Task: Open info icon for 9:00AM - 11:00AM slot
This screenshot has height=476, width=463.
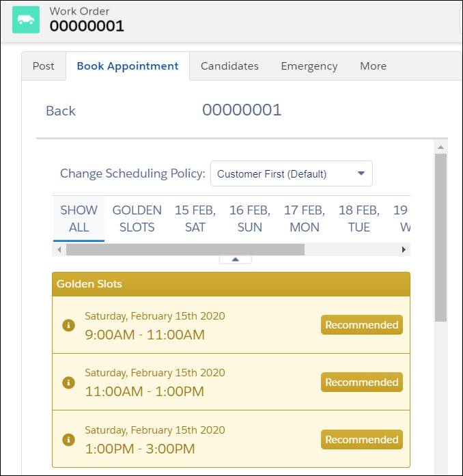Action: pyautogui.click(x=68, y=325)
